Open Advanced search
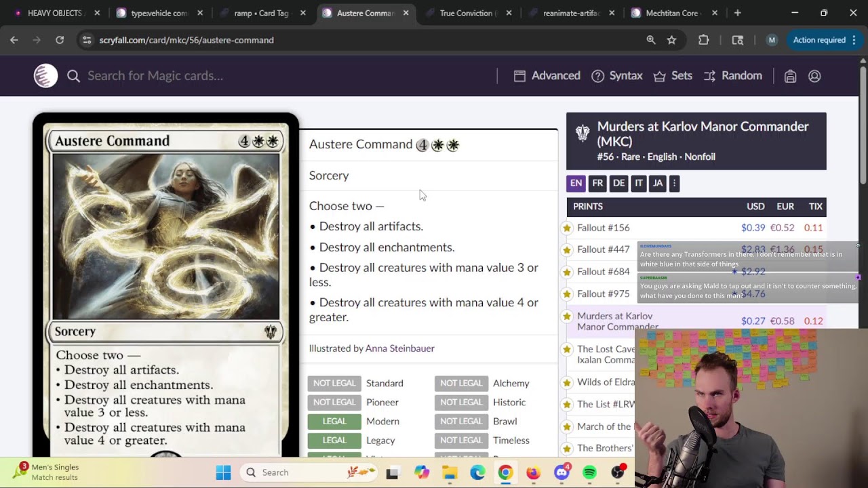This screenshot has height=488, width=868. 547,76
